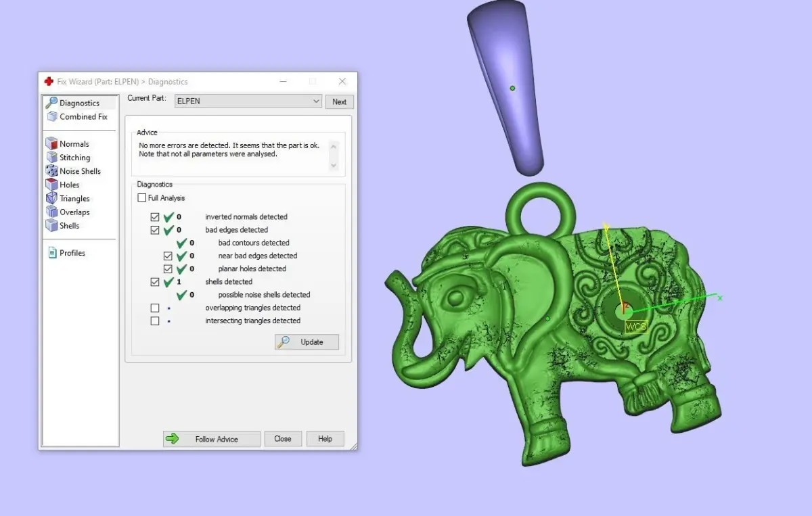812x516 pixels.
Task: Click the Shells icon in sidebar
Action: (x=51, y=225)
